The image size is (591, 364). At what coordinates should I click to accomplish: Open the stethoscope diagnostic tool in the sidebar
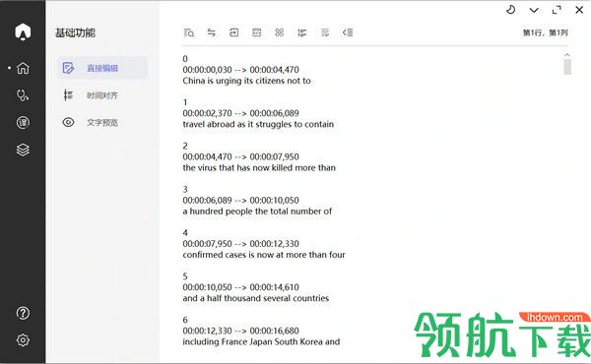click(x=23, y=95)
